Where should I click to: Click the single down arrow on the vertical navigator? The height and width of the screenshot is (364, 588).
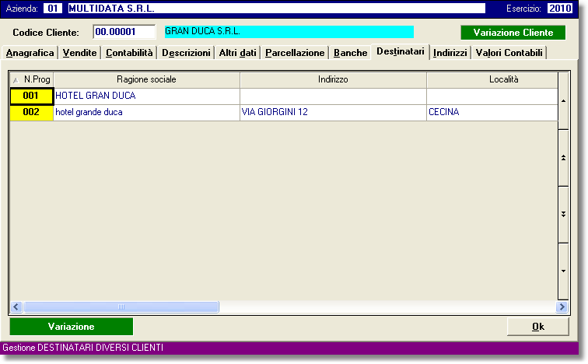point(563,271)
